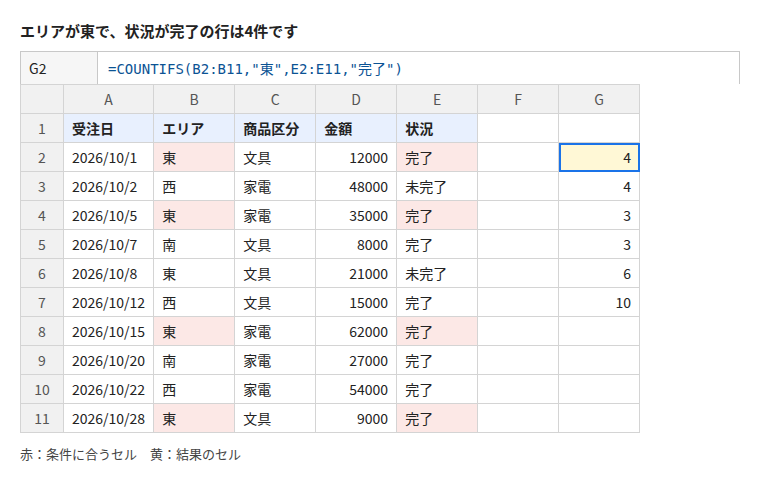760x477 pixels.
Task: Select row 7 header
Action: 42,303
